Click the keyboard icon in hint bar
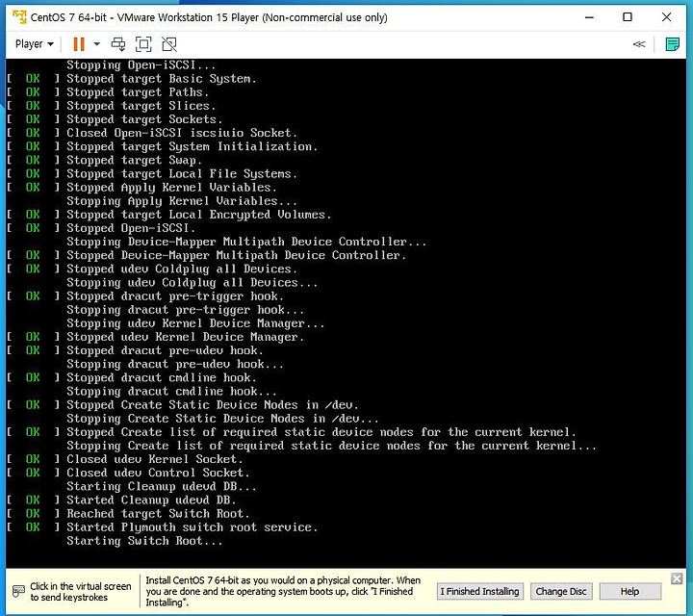Image resolution: width=693 pixels, height=616 pixels. 18,591
